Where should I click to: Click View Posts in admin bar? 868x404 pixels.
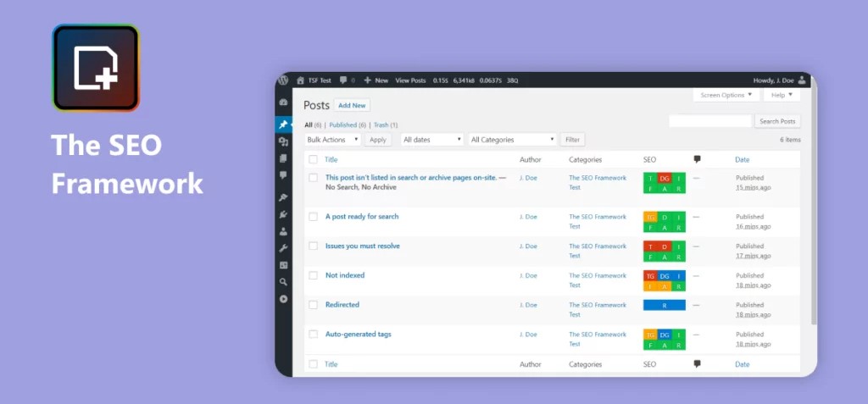tap(410, 80)
